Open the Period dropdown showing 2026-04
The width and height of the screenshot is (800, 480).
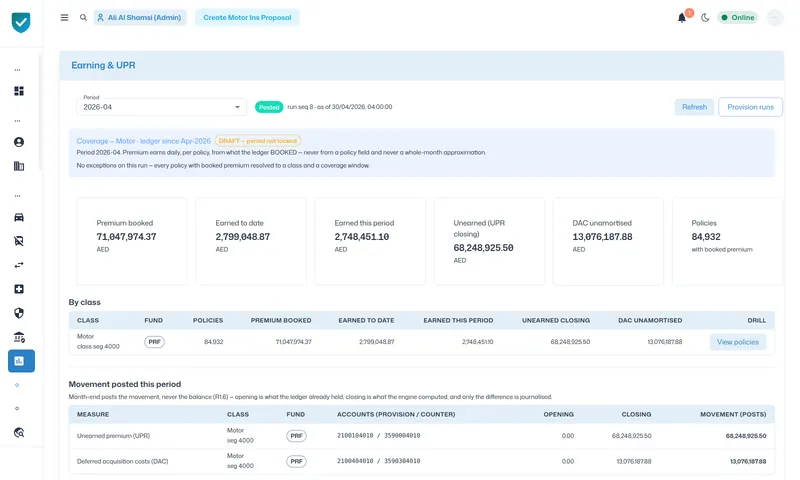161,107
